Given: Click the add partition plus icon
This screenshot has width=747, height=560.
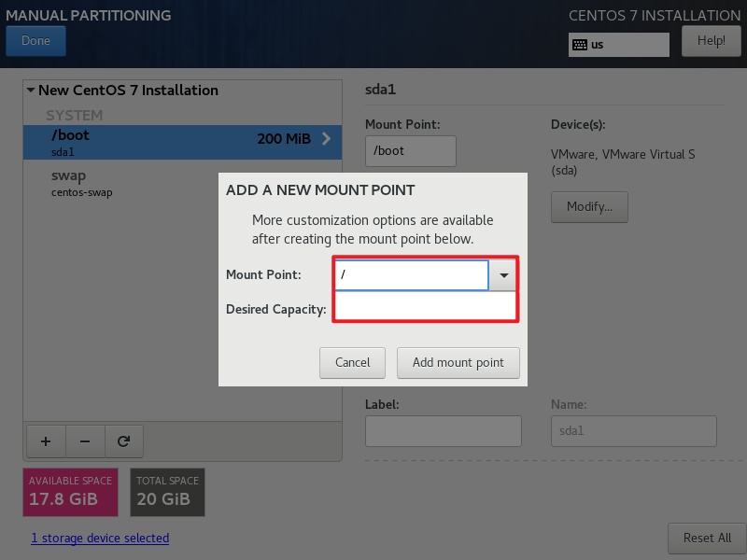Looking at the screenshot, I should click(45, 441).
